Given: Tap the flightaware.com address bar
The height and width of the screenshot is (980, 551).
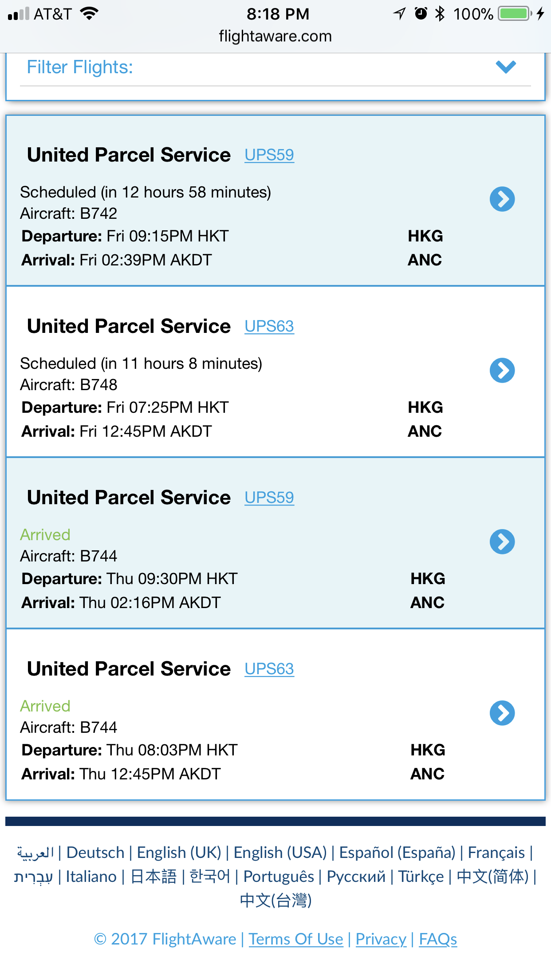Looking at the screenshot, I should [275, 36].
